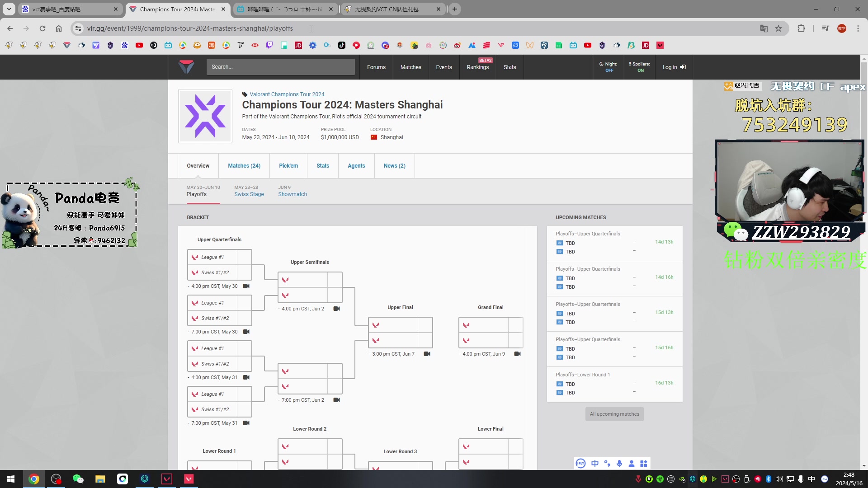Click the VLR.gg logo icon
The height and width of the screenshot is (488, 868).
click(186, 67)
